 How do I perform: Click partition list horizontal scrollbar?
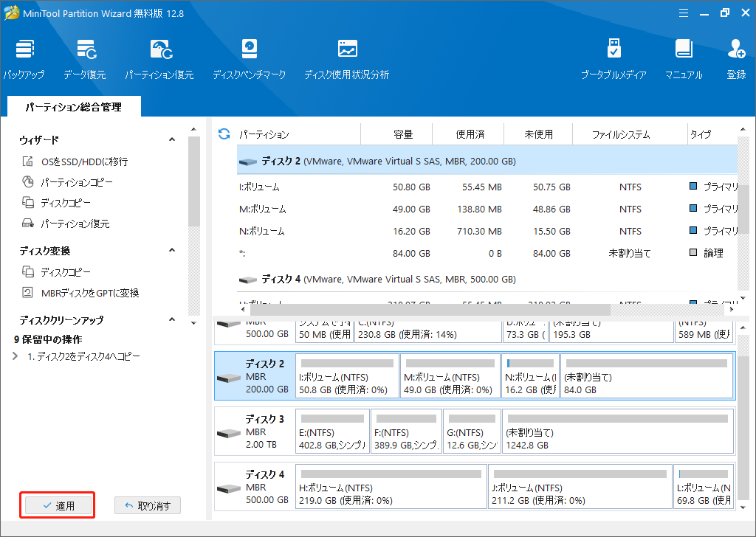(429, 309)
